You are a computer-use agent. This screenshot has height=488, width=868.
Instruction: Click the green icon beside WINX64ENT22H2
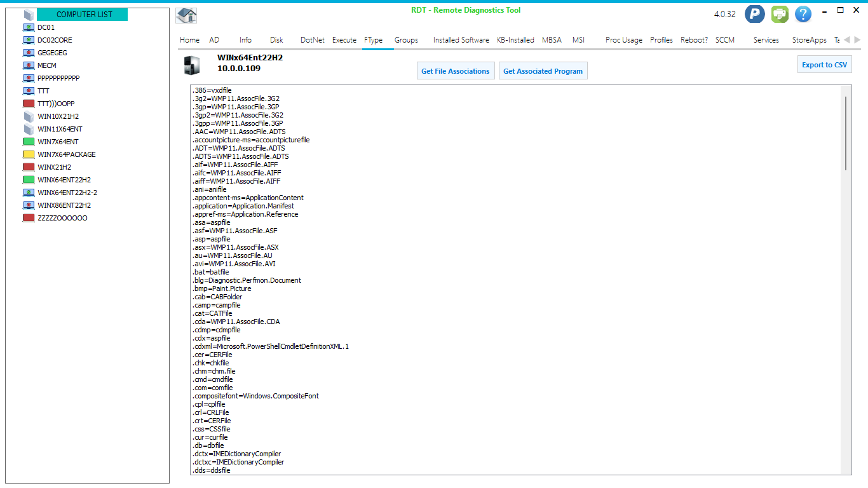(x=29, y=180)
